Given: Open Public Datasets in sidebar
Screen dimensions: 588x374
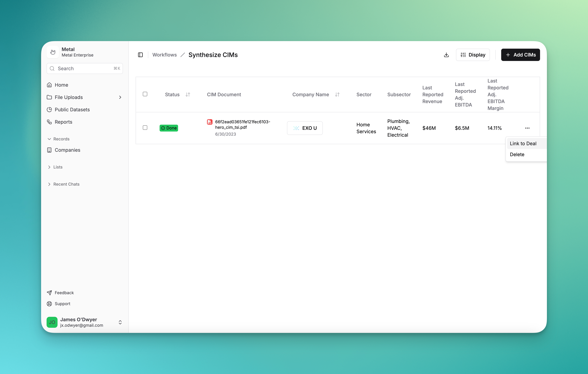Looking at the screenshot, I should (x=72, y=109).
